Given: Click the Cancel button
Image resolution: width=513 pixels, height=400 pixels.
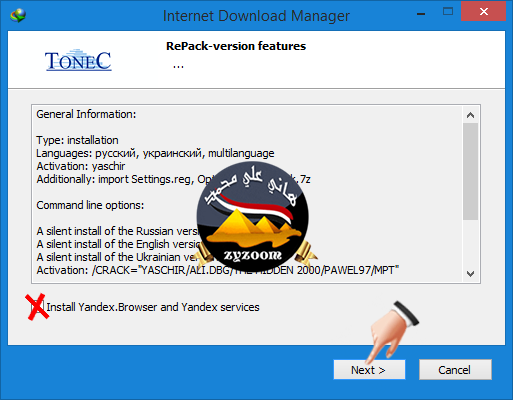Looking at the screenshot, I should pos(455,369).
